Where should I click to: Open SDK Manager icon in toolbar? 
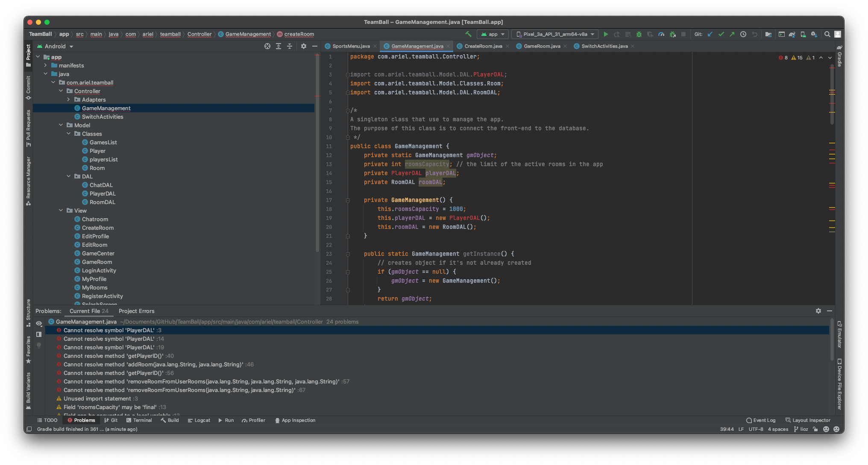[x=814, y=34]
